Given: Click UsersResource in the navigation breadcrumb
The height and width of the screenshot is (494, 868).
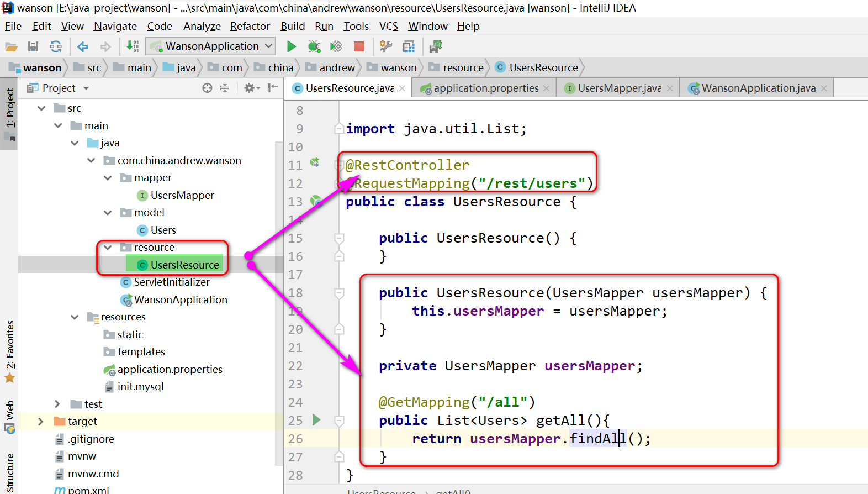Looking at the screenshot, I should [x=537, y=67].
